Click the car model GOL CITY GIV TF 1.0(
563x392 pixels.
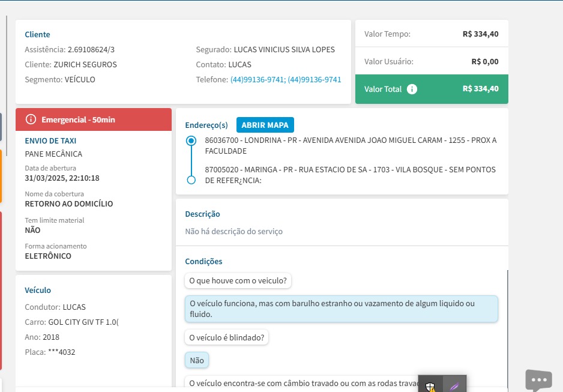tap(83, 322)
